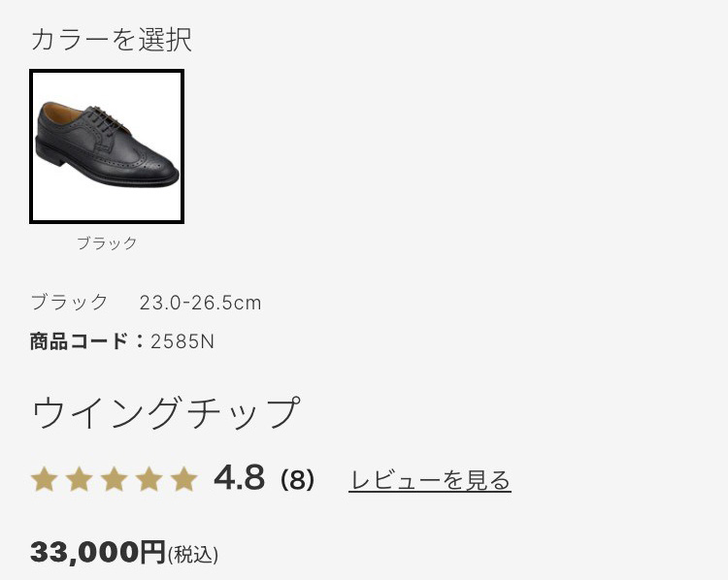Screen dimensions: 728x580
Task: Click the (税込) tax-included note
Action: (x=193, y=555)
